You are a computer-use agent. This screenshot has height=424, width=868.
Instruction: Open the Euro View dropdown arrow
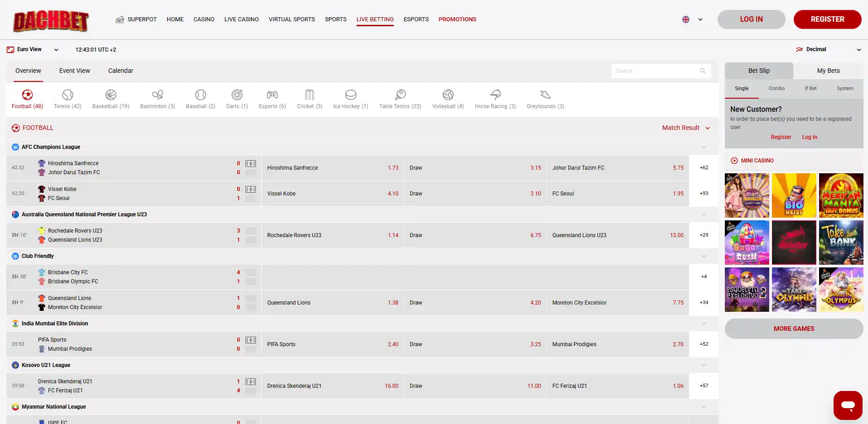pos(56,50)
